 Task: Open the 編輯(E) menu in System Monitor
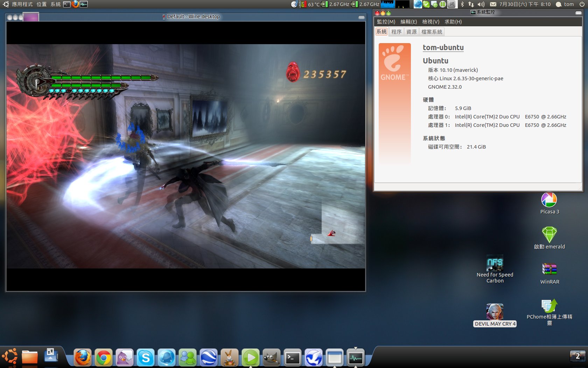409,22
